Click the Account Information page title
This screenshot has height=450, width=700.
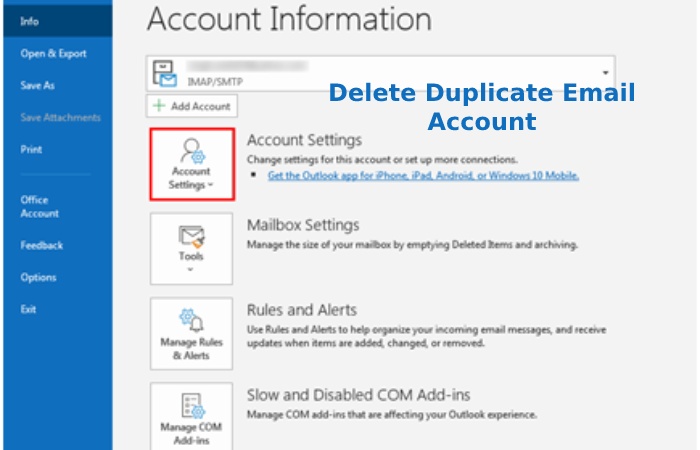coord(289,19)
